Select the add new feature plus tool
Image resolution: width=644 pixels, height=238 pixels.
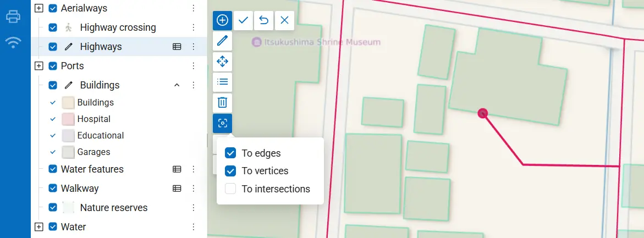(x=222, y=20)
